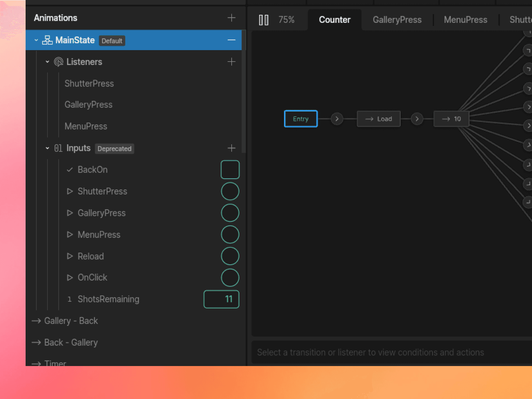Click the transition arrow between Entry and Load
The image size is (532, 399).
(x=337, y=119)
